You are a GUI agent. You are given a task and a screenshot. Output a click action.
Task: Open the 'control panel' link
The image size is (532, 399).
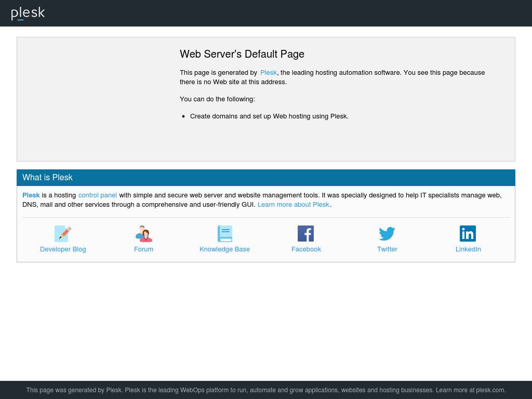pyautogui.click(x=98, y=195)
